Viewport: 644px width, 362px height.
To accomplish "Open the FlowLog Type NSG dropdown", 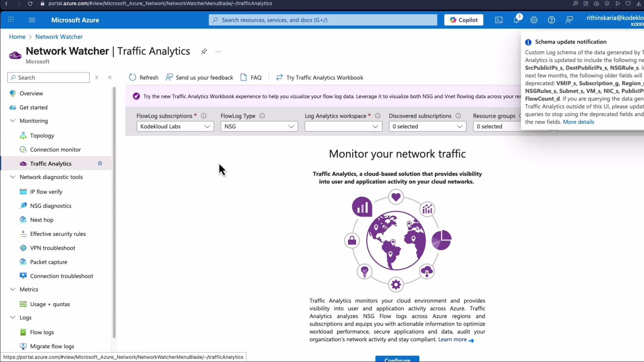I will tap(259, 126).
